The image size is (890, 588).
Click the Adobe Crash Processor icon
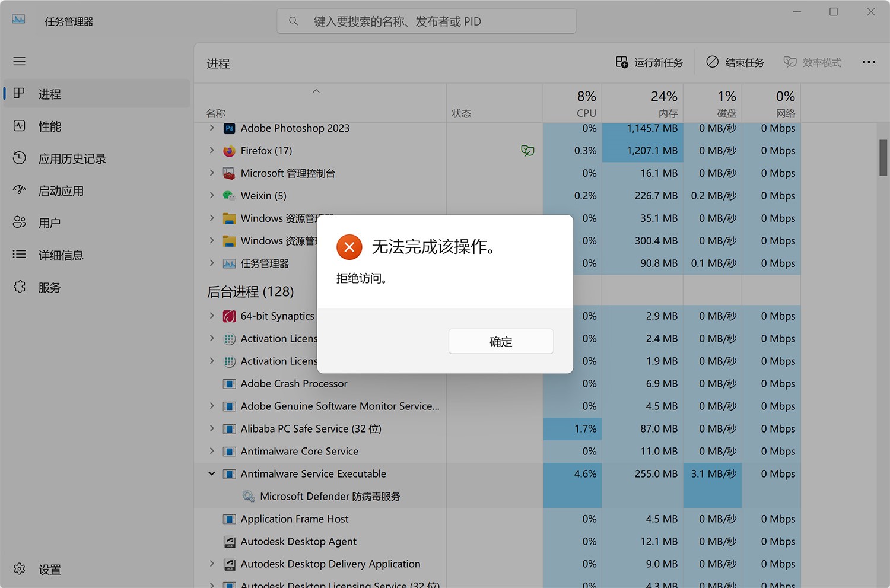pos(229,384)
